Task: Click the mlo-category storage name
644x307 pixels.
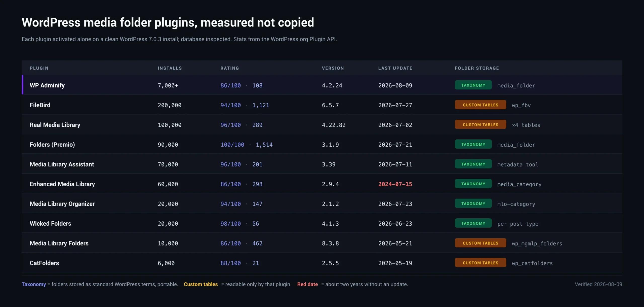Action: [x=516, y=204]
